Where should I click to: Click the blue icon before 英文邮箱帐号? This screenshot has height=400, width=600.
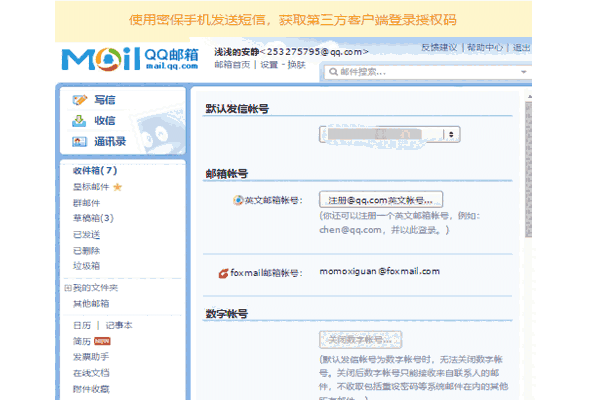pyautogui.click(x=238, y=200)
